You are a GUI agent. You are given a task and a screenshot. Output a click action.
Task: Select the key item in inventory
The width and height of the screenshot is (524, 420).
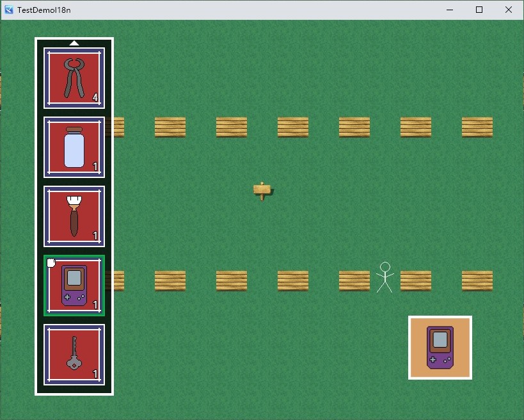74,355
